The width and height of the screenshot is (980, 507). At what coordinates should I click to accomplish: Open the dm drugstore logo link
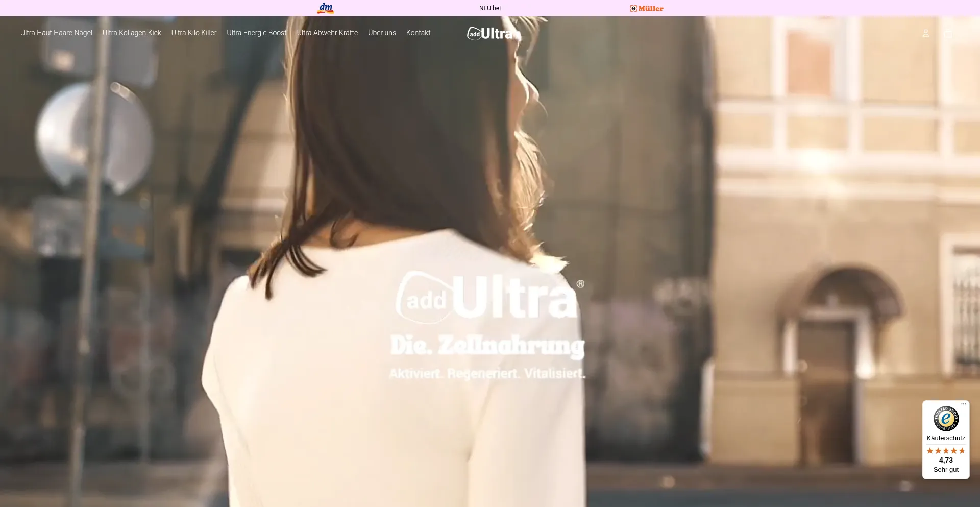pos(326,8)
